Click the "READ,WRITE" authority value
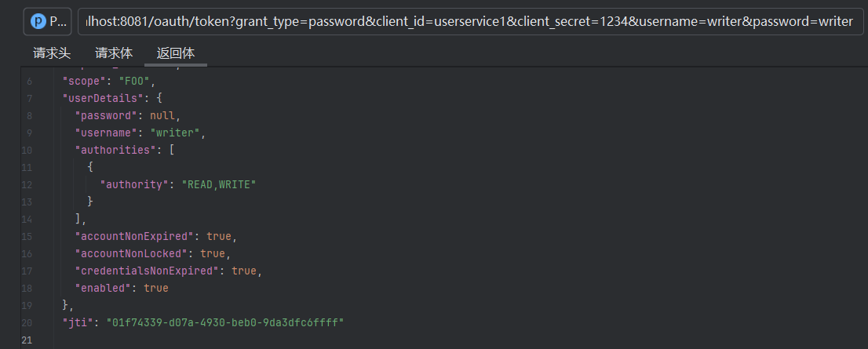Viewport: 868px width, 349px height. (220, 184)
